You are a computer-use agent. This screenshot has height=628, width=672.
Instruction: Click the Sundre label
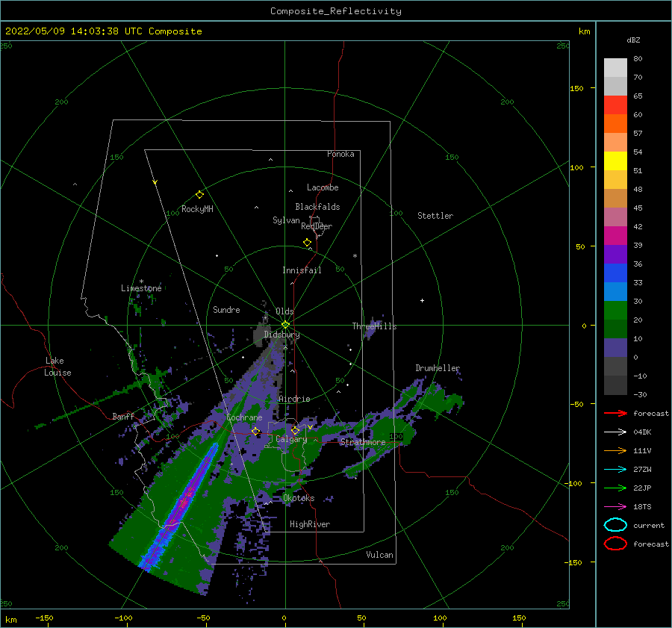[x=226, y=309]
